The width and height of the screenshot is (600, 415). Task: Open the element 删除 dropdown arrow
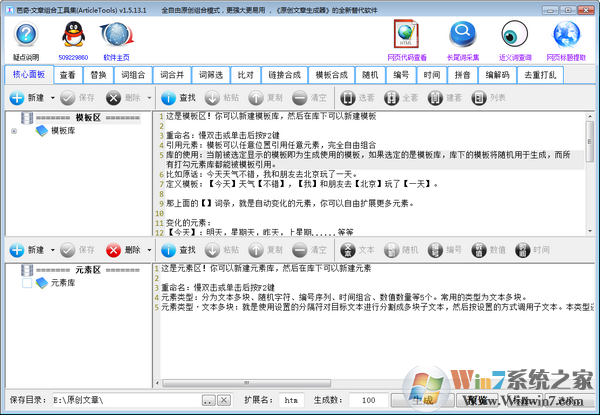(x=149, y=250)
